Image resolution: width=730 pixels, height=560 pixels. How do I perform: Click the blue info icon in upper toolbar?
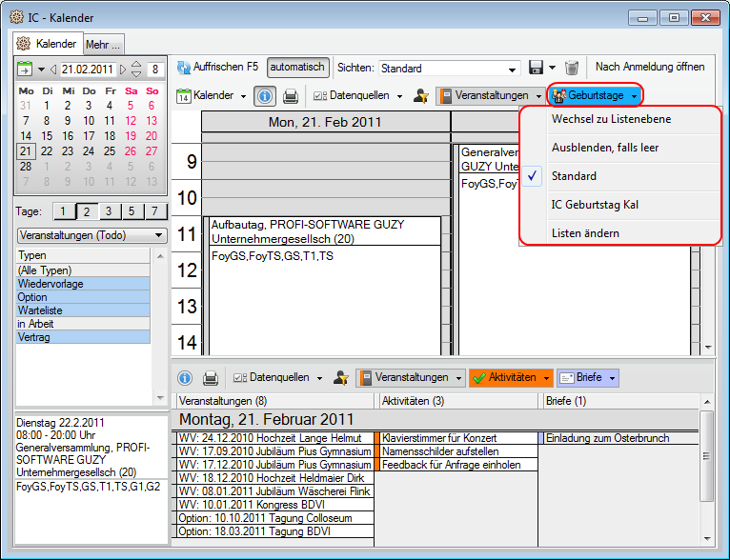(x=266, y=96)
